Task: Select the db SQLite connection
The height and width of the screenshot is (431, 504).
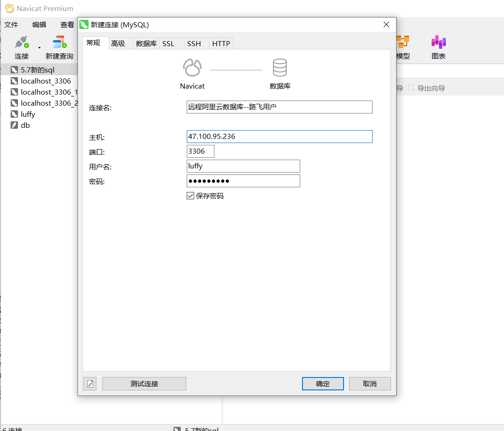Action: pyautogui.click(x=25, y=125)
